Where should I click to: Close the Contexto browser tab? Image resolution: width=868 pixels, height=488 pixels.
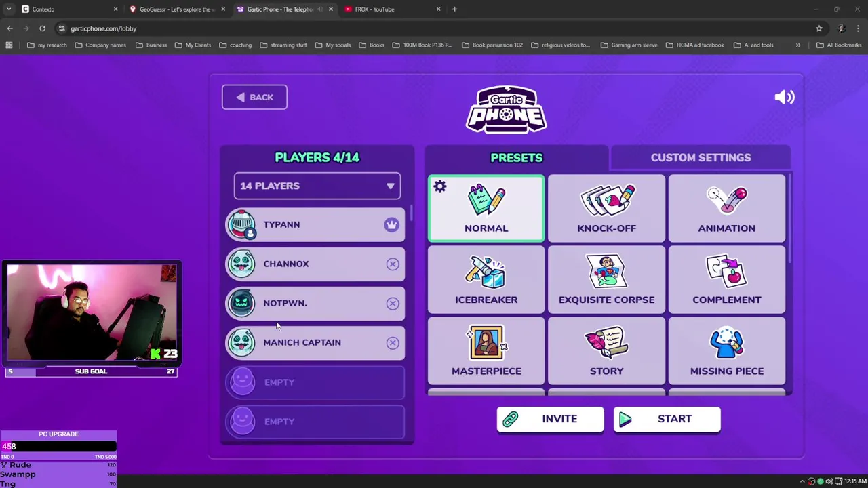point(115,9)
